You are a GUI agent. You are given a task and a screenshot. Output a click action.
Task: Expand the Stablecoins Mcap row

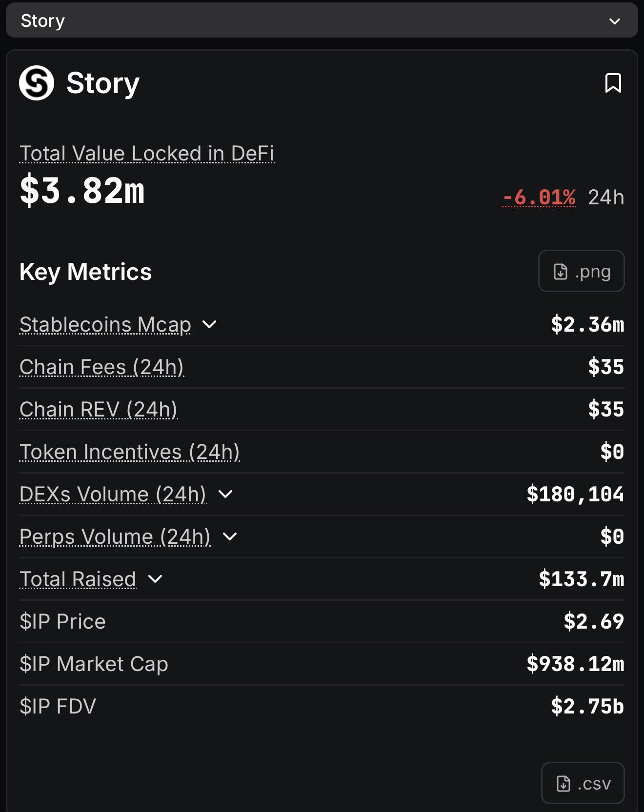[x=209, y=324]
